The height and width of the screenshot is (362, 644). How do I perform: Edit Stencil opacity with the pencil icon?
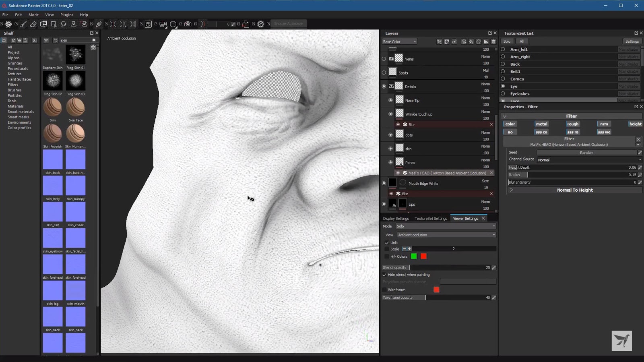click(x=494, y=268)
